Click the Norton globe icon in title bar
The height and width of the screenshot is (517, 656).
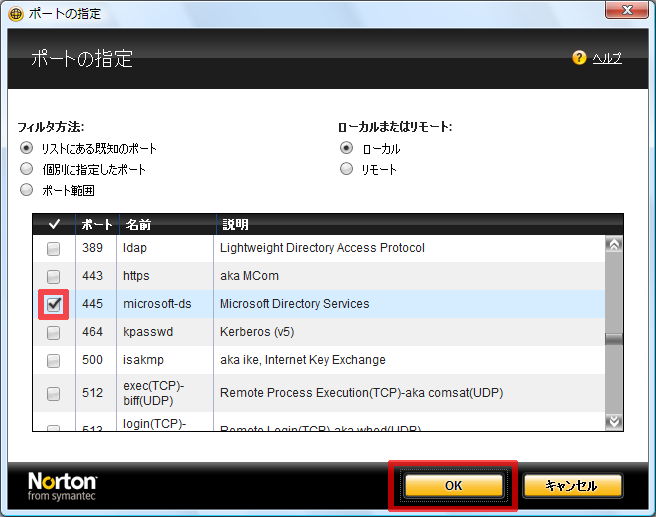[x=15, y=15]
